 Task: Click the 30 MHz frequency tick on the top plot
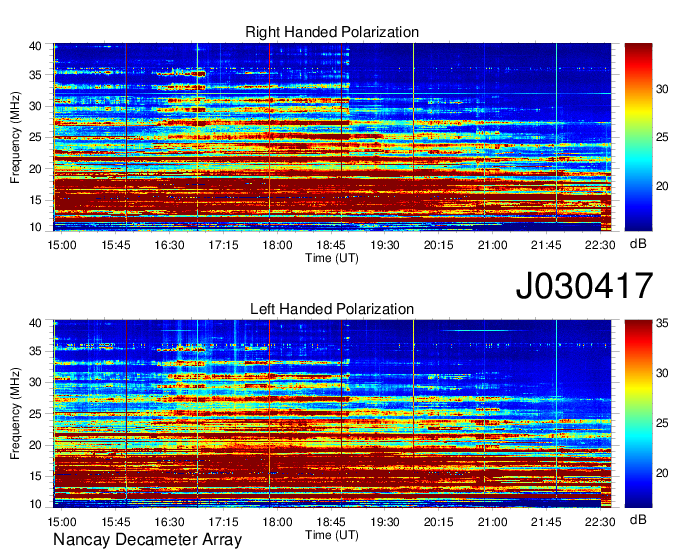click(x=35, y=106)
